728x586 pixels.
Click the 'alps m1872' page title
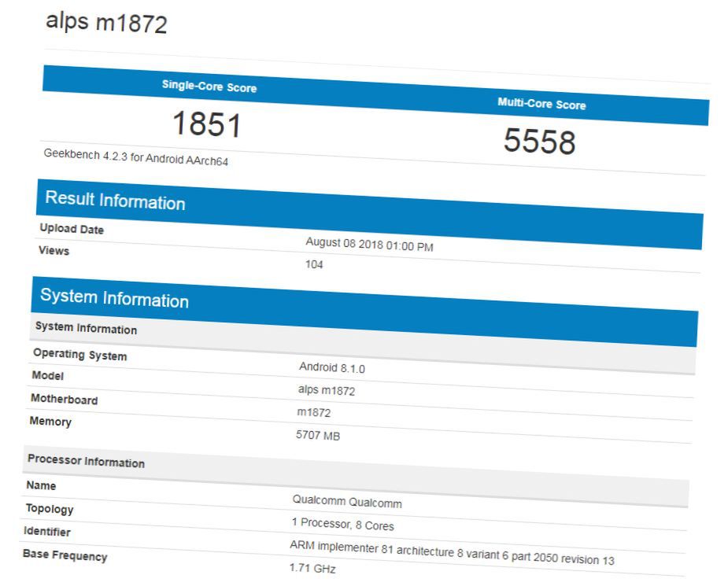106,22
